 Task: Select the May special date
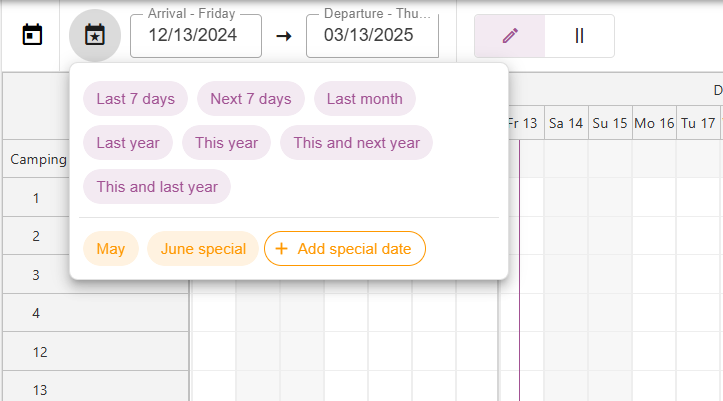111,249
